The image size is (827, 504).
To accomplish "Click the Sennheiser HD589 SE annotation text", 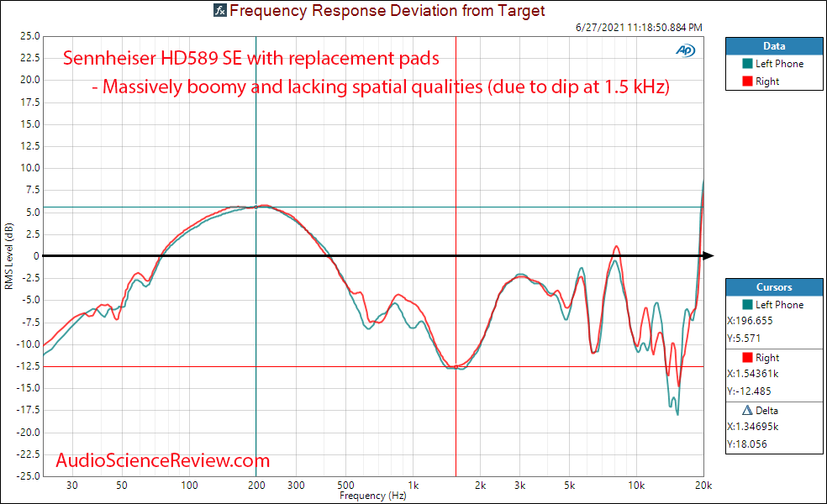I will tap(251, 57).
